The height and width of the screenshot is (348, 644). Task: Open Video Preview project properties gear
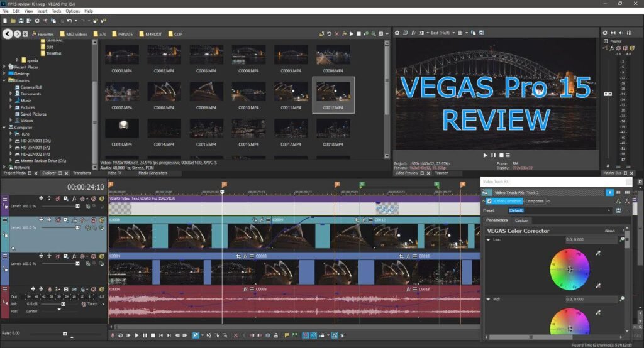(x=397, y=33)
